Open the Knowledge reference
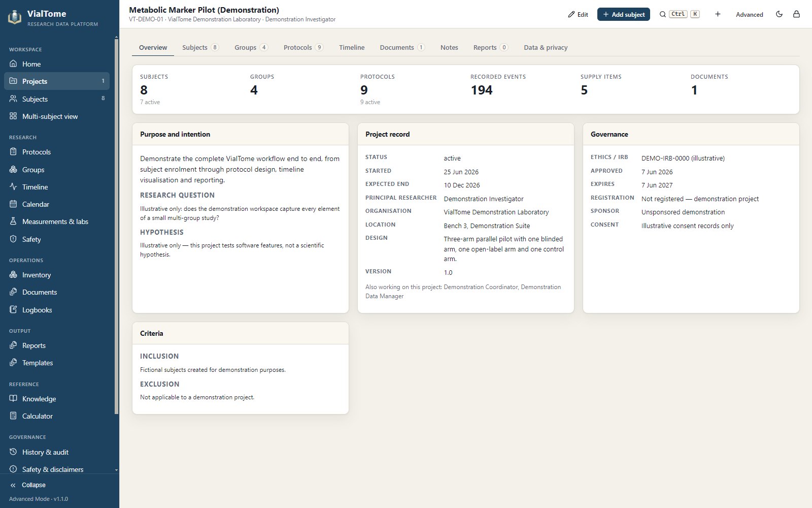Image resolution: width=812 pixels, height=508 pixels. click(57, 399)
